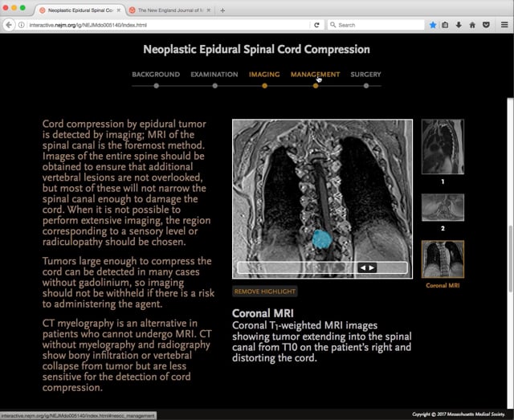Click the Examination timeline dot
Viewport: 514px width, 420px height.
(x=214, y=86)
